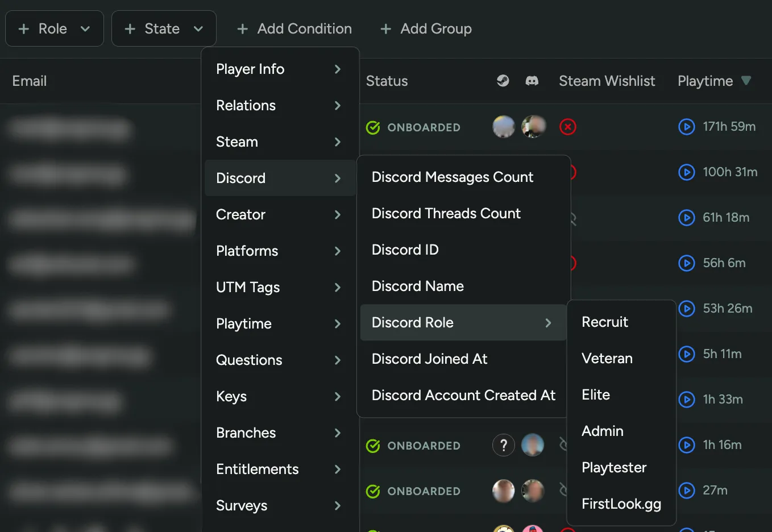Click the Discord icon in the table header
This screenshot has height=532, width=772.
click(x=532, y=81)
